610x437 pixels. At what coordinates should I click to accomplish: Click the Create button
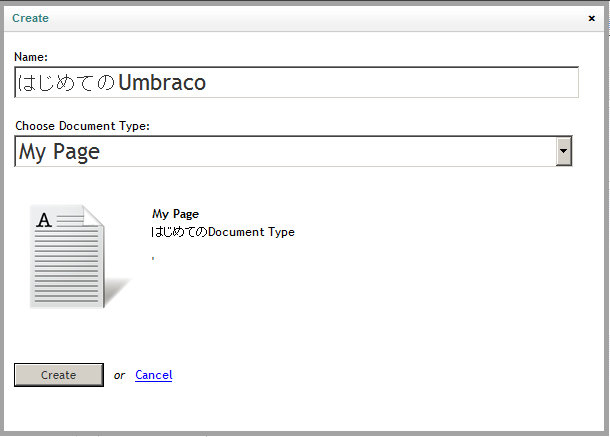point(59,375)
